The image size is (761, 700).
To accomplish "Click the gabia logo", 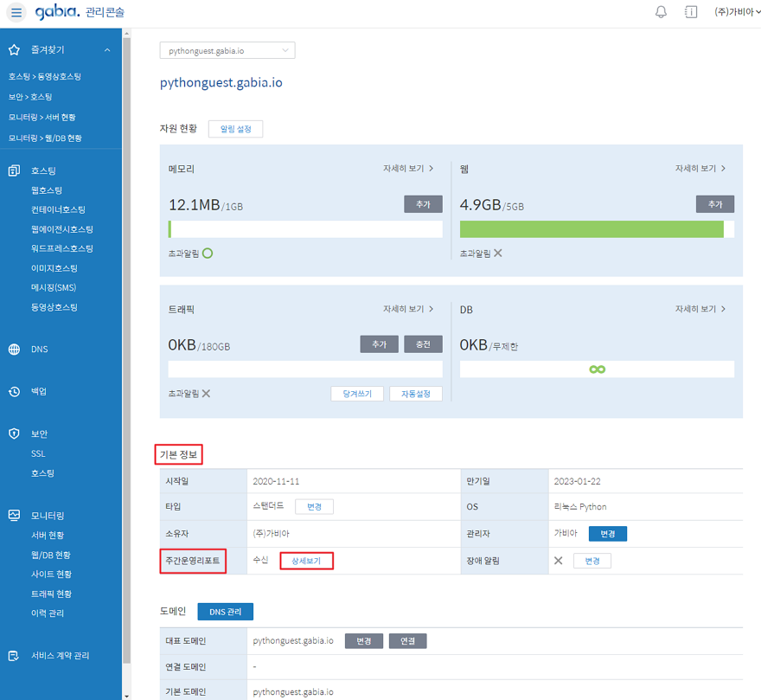I will tap(57, 11).
